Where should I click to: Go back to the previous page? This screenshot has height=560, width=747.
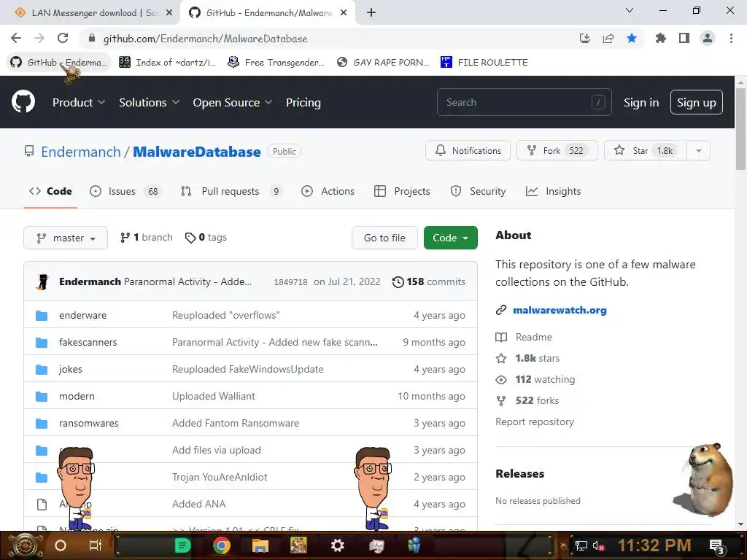tap(16, 38)
